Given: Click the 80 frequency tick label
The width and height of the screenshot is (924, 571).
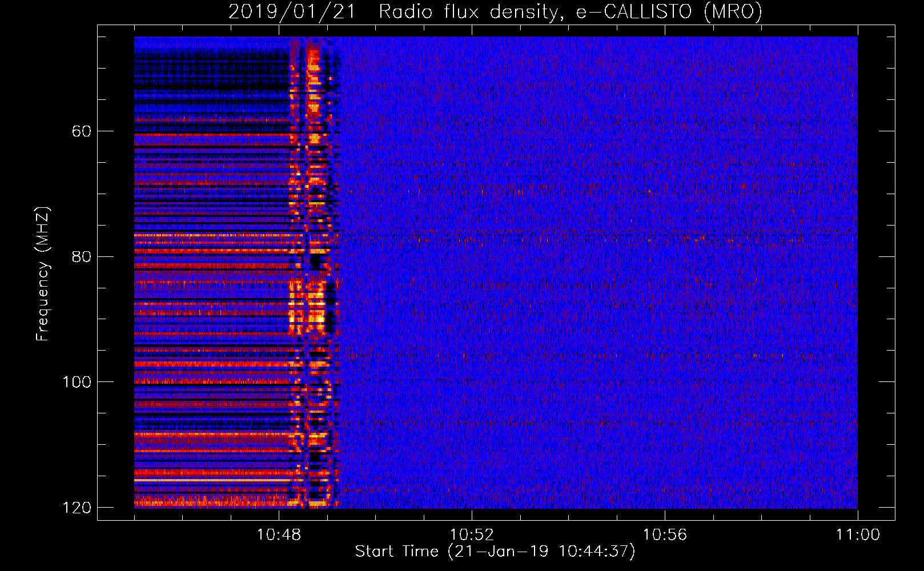Looking at the screenshot, I should tap(81, 256).
